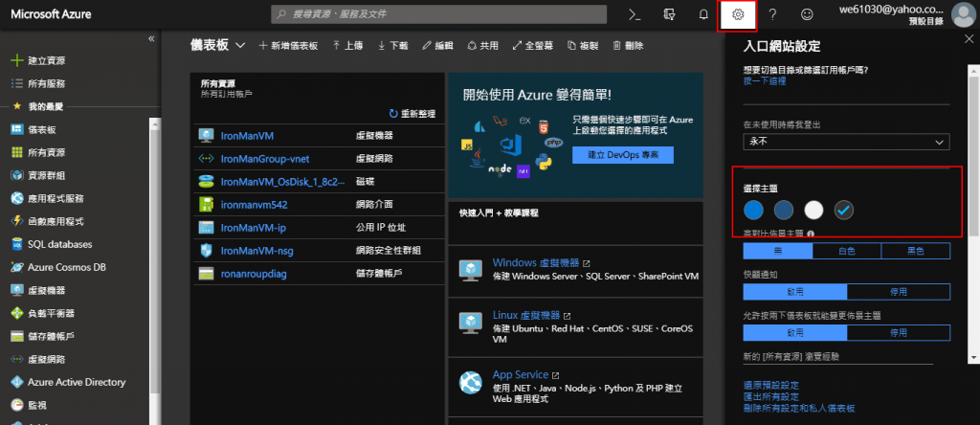Click the 建立 DevOps 專案 button
Screen dimensions: 980x425
[622, 155]
